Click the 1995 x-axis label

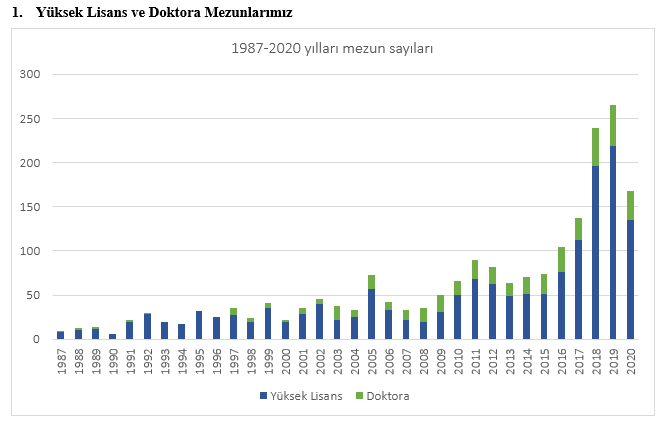tap(200, 362)
